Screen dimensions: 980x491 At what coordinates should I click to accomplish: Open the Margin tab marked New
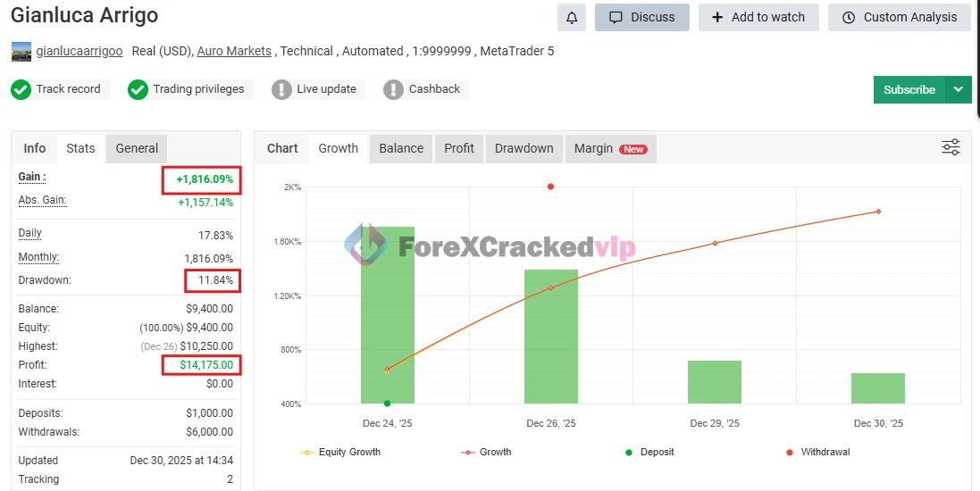pyautogui.click(x=610, y=148)
